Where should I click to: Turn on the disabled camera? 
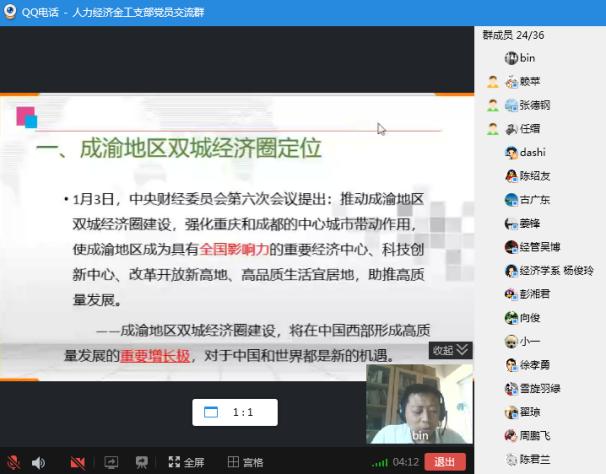click(x=77, y=462)
